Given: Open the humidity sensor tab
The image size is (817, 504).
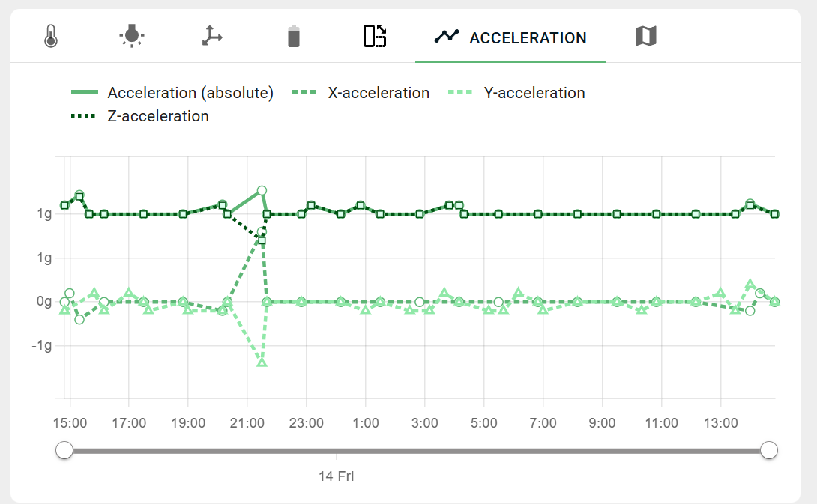Looking at the screenshot, I should [132, 35].
